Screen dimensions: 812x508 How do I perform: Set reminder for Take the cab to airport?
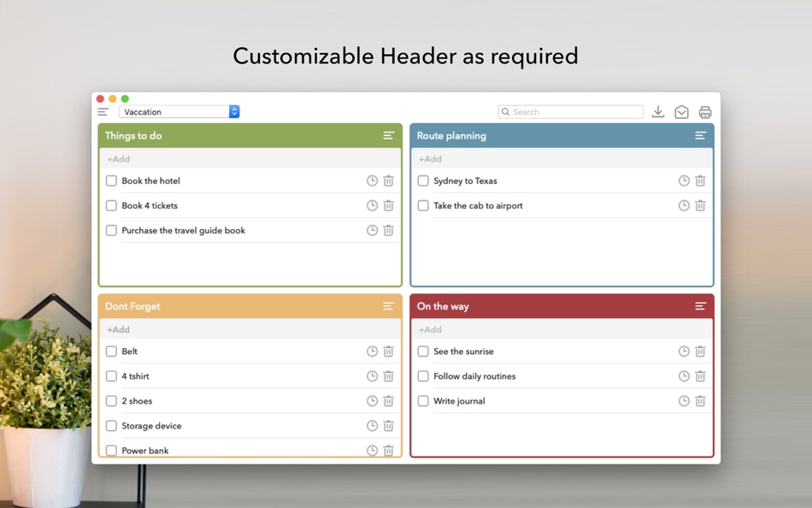coord(684,206)
